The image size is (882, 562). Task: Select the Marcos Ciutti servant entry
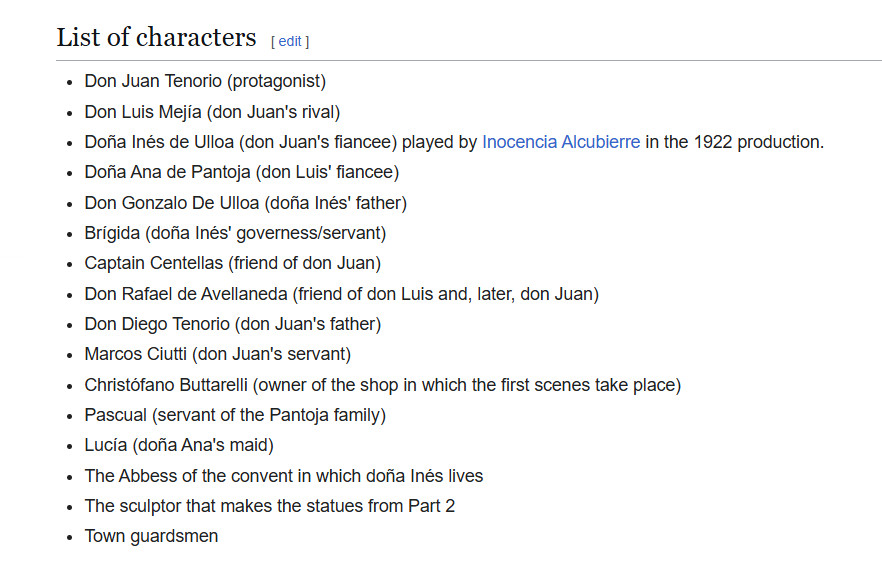click(217, 354)
